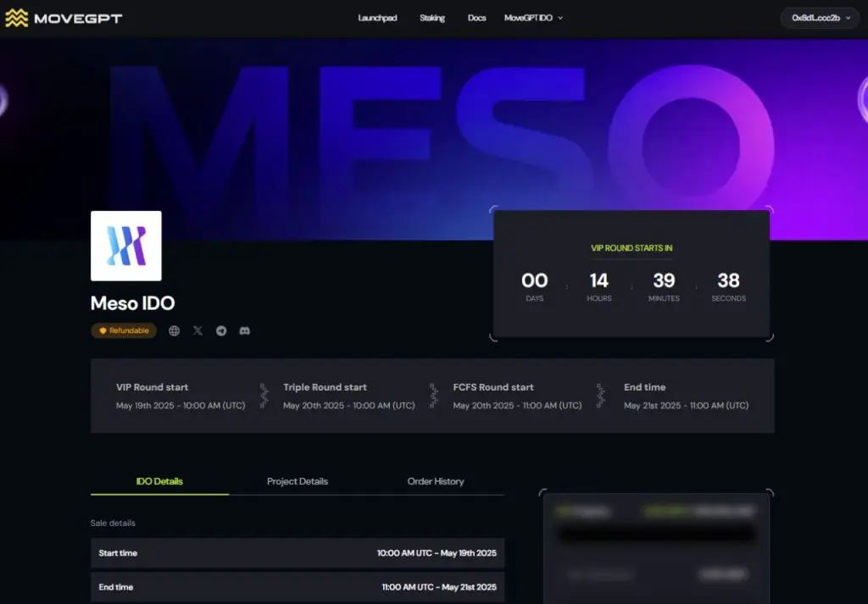Click the Start time row in Sale details

pyautogui.click(x=298, y=553)
